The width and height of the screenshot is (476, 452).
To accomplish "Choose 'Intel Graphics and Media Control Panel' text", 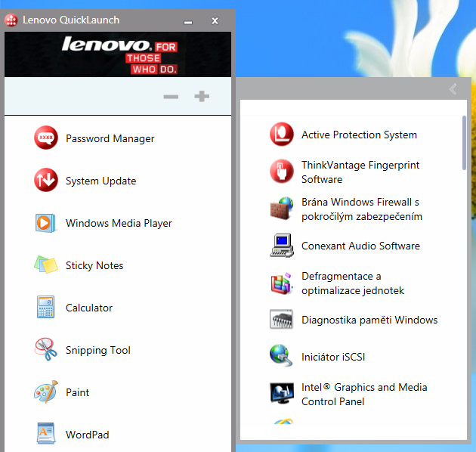I will coord(364,395).
